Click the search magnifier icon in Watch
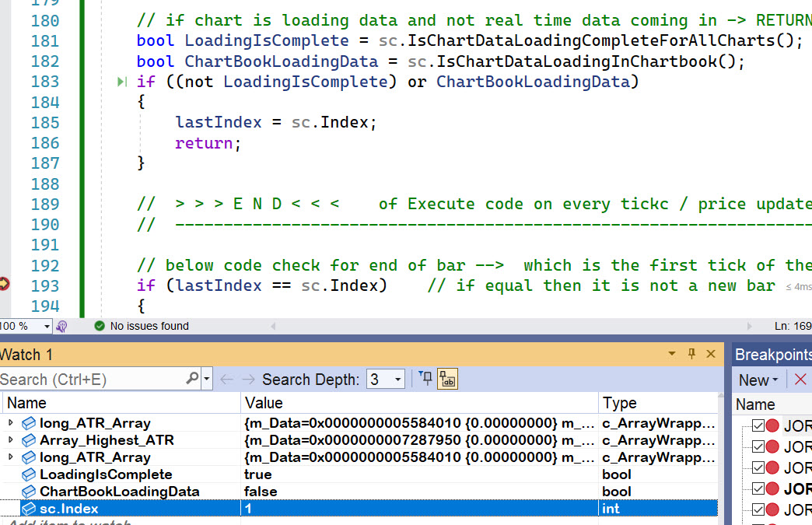Viewport: 812px width, 525px height. (192, 379)
